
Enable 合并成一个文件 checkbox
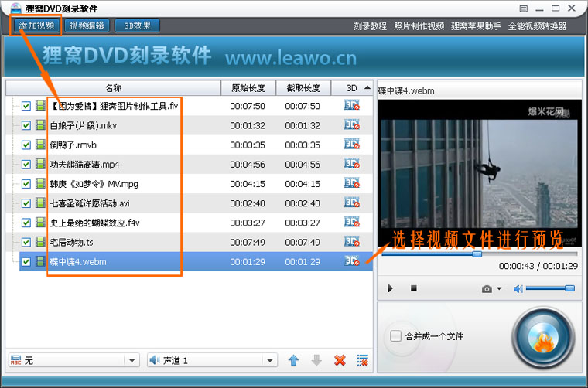click(x=395, y=336)
